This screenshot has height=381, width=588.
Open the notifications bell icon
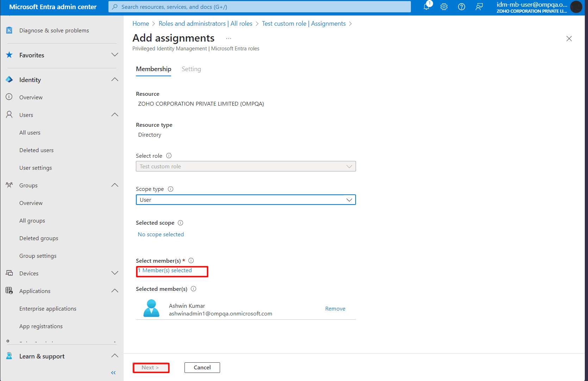pyautogui.click(x=426, y=7)
